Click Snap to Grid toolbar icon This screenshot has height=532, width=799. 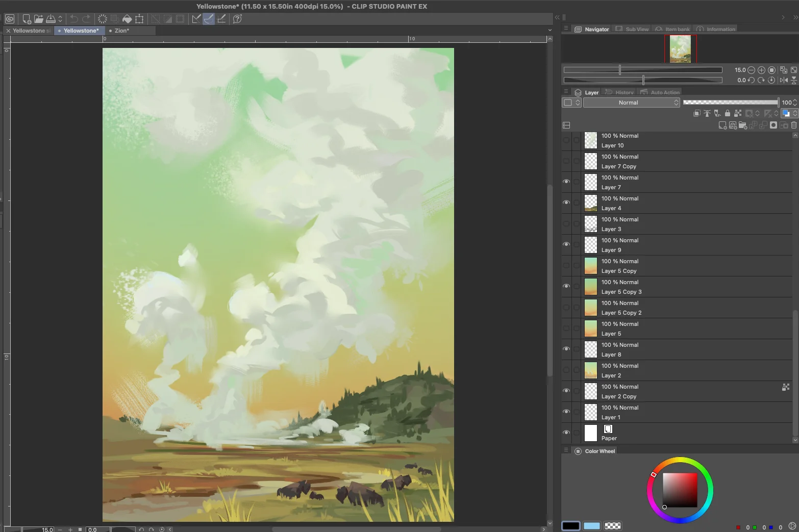tap(221, 19)
